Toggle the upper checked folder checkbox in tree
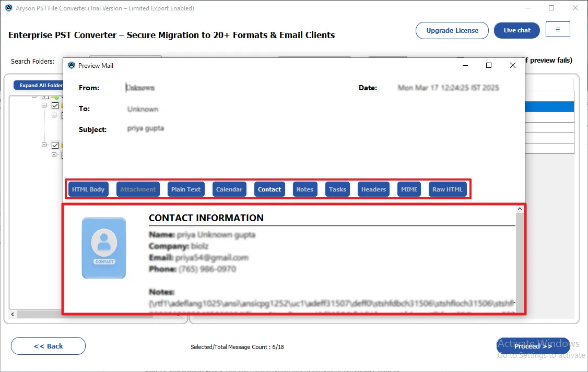Image resolution: width=588 pixels, height=372 pixels. coord(55,105)
